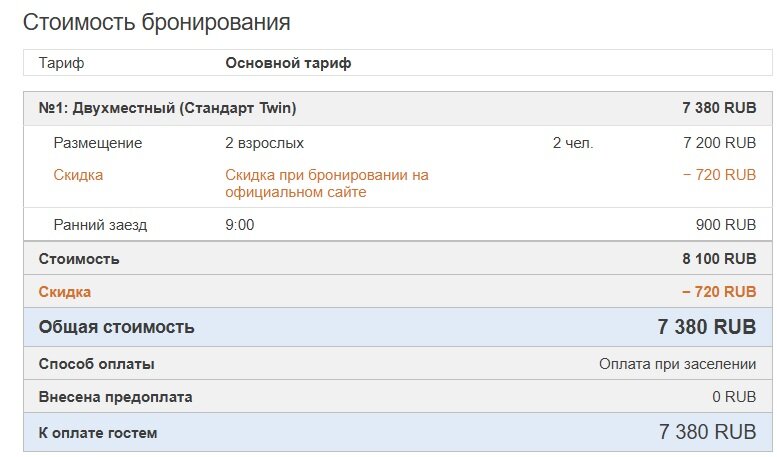Image resolution: width=777 pixels, height=457 pixels.
Task: Click bold orange 'Скидка' summary label
Action: tap(64, 292)
